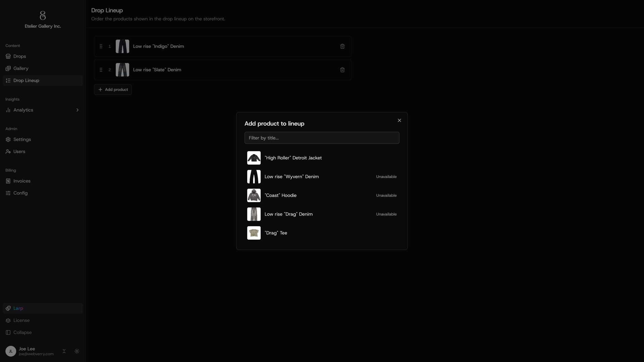Click the Config sliders icon

click(x=8, y=193)
